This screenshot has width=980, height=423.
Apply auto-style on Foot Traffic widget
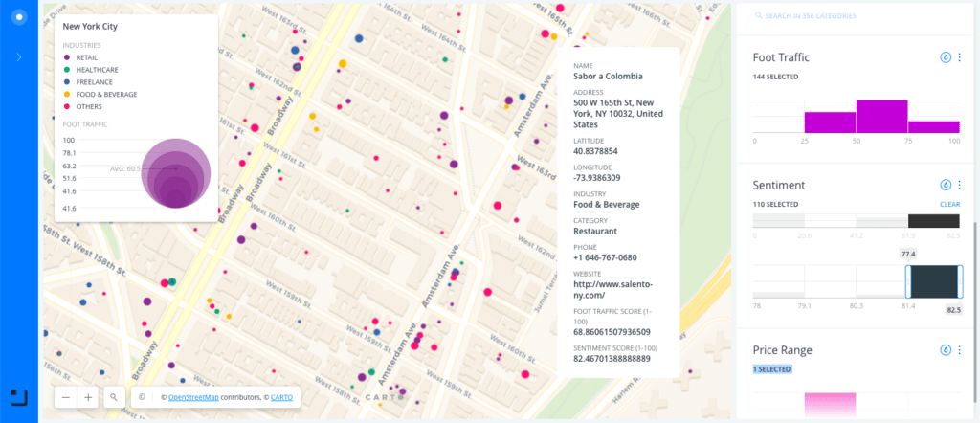[x=946, y=57]
